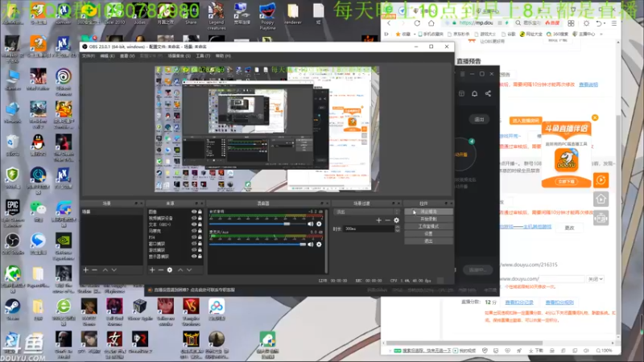Viewport: 644px width, 362px height.
Task: Go back with the browser back arrow
Action: click(389, 23)
